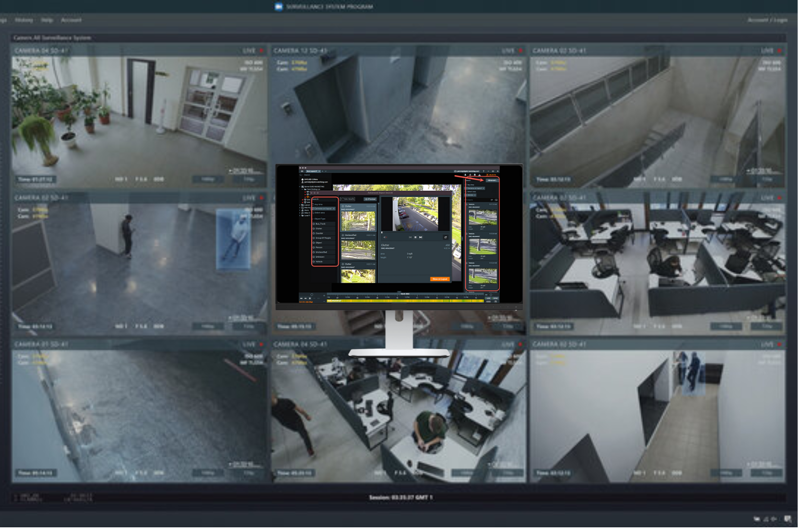Screen dimensions: 798x532
Task: Expand the Server tree node
Action: (x=300, y=187)
